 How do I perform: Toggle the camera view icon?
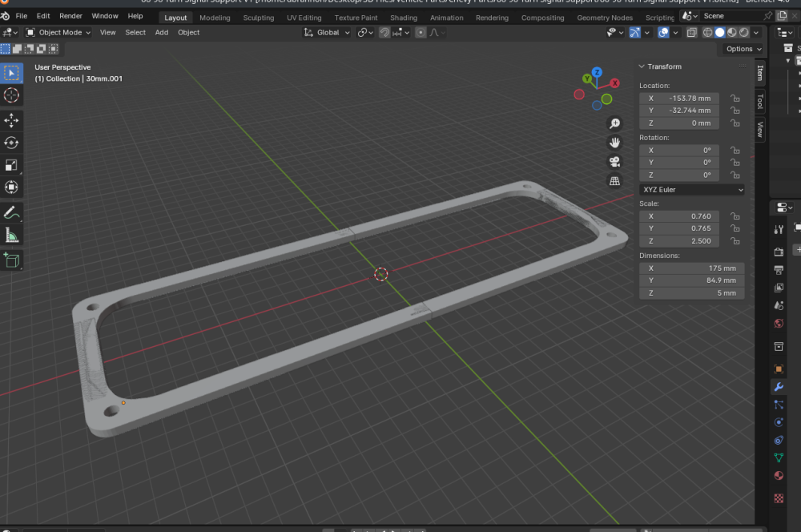point(614,162)
